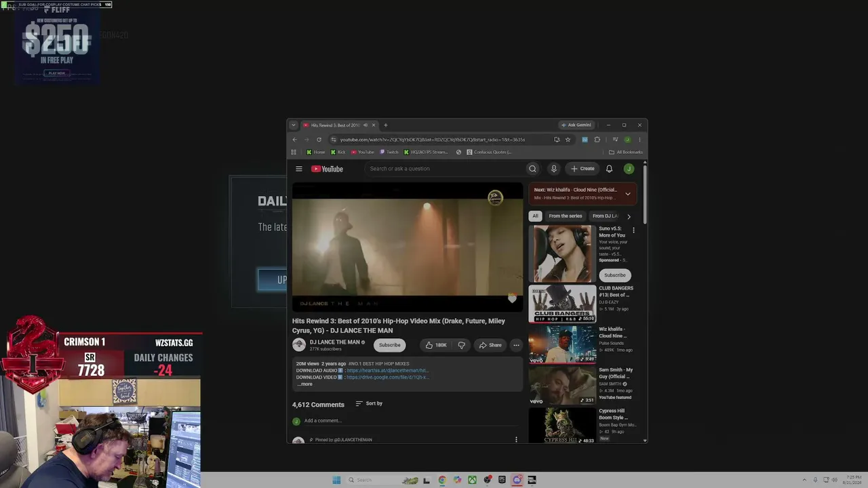Expand the Next: Wiz khalifa playlist panel

[627, 194]
